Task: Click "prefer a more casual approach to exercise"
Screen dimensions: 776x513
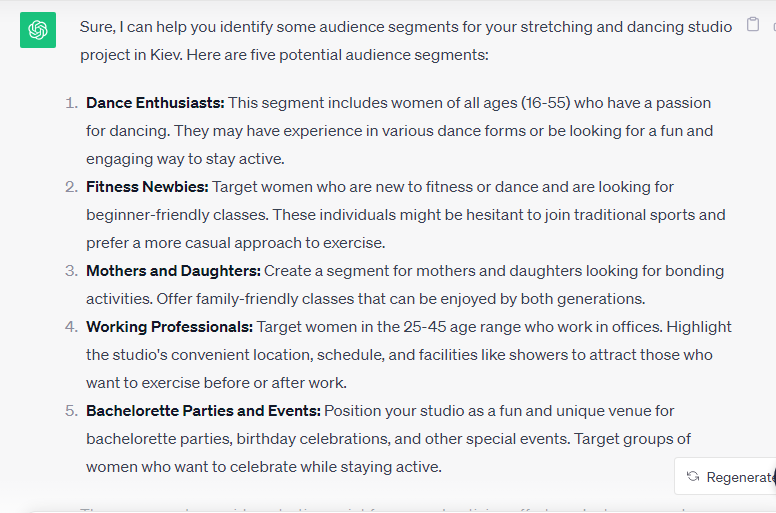Action: (x=235, y=243)
